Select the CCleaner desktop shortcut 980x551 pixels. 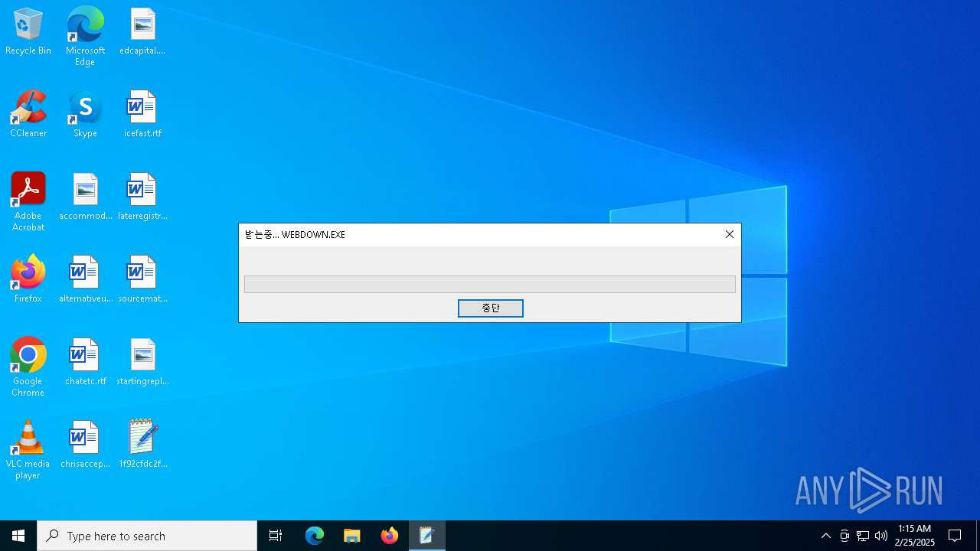coord(28,115)
